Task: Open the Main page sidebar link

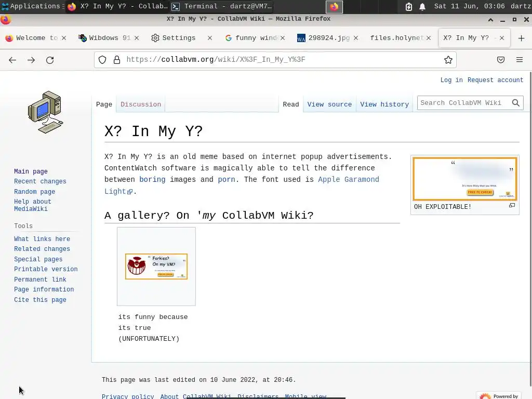Action: [x=31, y=171]
